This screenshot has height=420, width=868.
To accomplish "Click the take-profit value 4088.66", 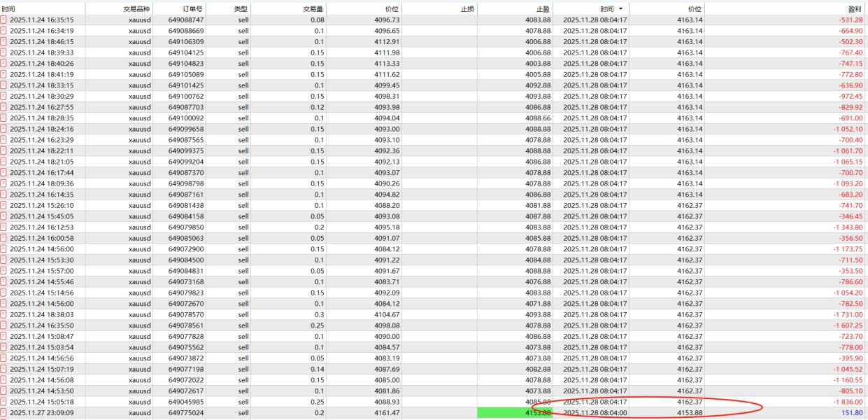I will pos(539,118).
